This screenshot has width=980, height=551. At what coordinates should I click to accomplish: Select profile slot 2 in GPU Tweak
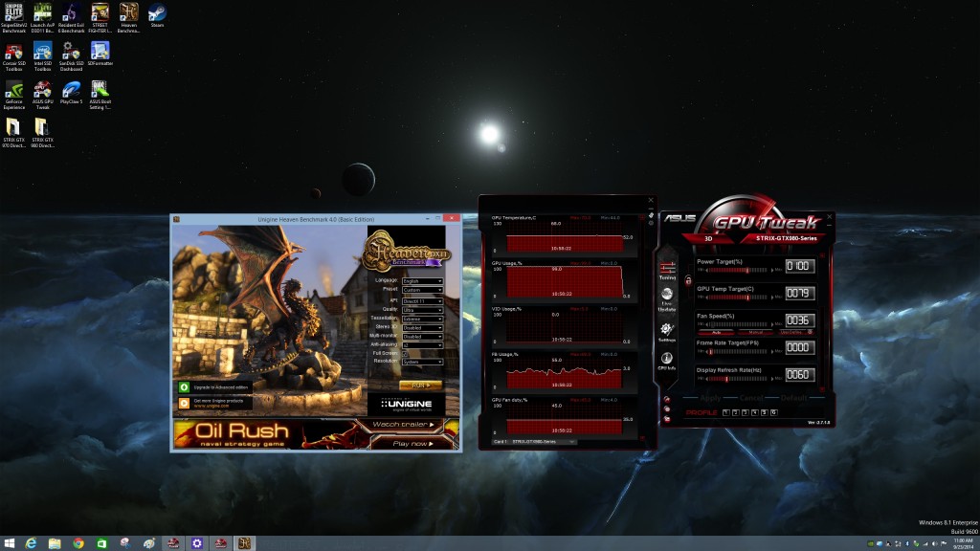click(735, 413)
